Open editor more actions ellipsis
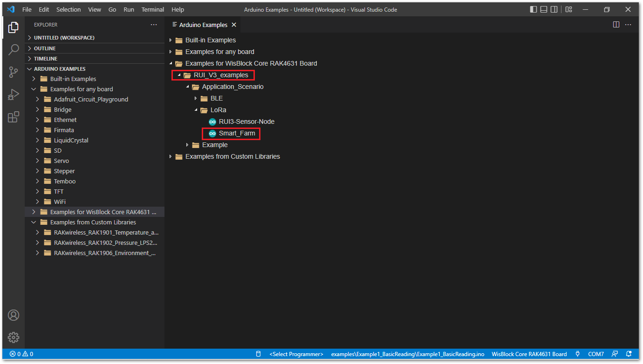 (628, 25)
